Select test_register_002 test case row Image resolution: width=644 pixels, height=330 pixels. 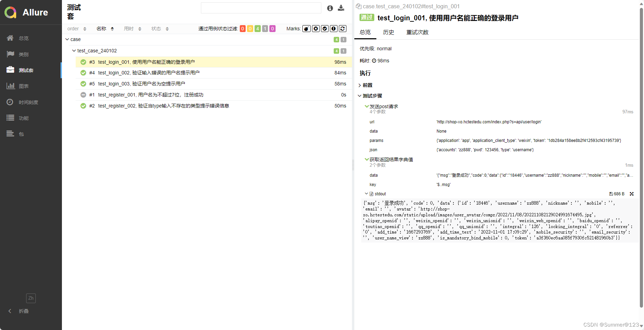click(213, 106)
